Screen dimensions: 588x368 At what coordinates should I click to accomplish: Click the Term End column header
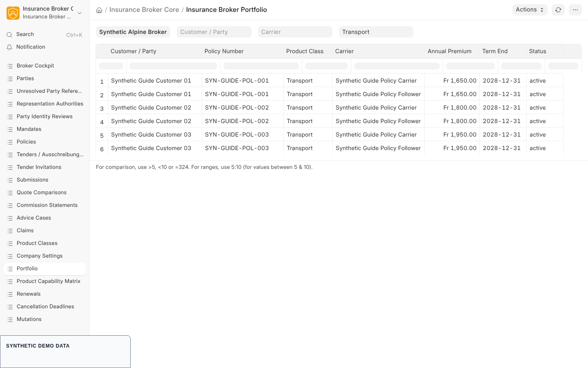click(503, 52)
